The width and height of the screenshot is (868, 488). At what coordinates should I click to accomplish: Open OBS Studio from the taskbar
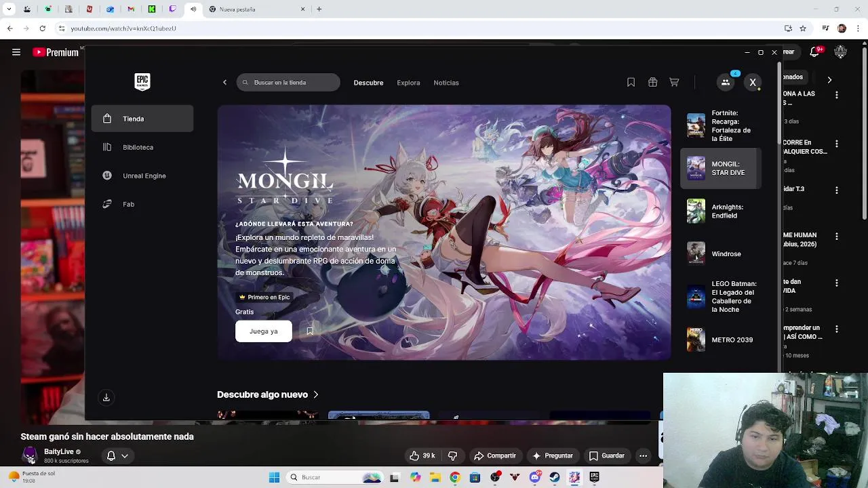pyautogui.click(x=496, y=477)
